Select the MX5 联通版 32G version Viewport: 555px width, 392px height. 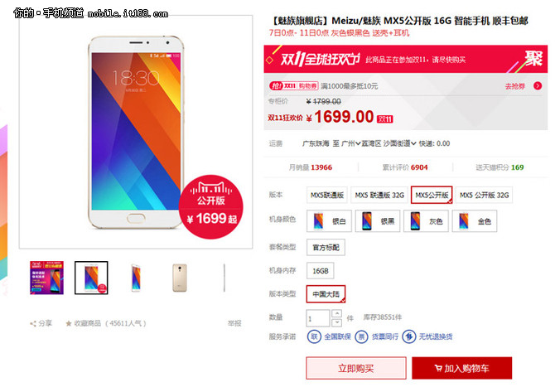379,195
